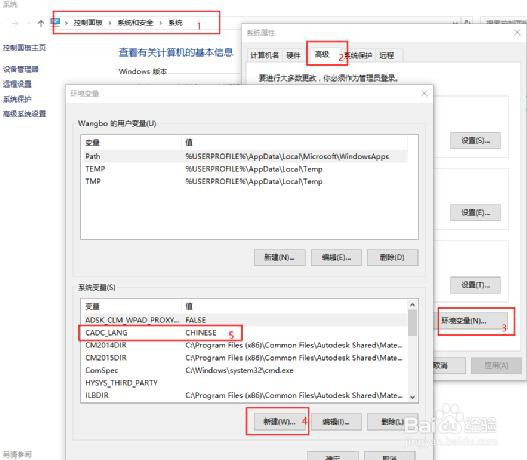Image resolution: width=527 pixels, height=460 pixels.
Task: Open 设备管理器 in the sidebar
Action: pyautogui.click(x=21, y=69)
